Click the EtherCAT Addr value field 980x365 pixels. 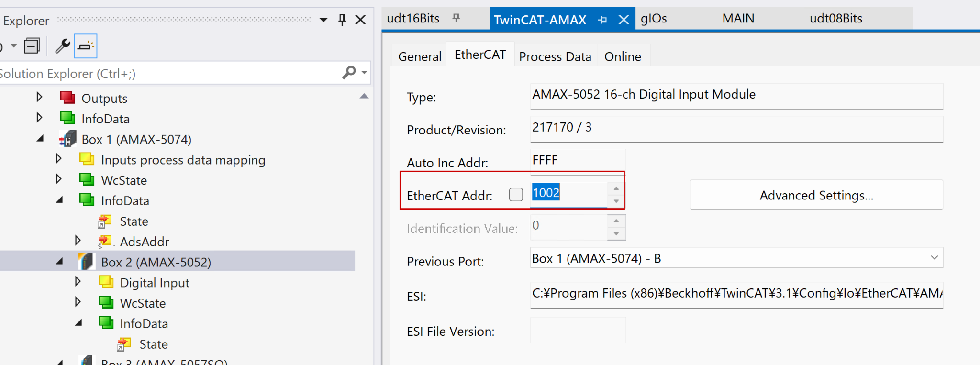568,193
